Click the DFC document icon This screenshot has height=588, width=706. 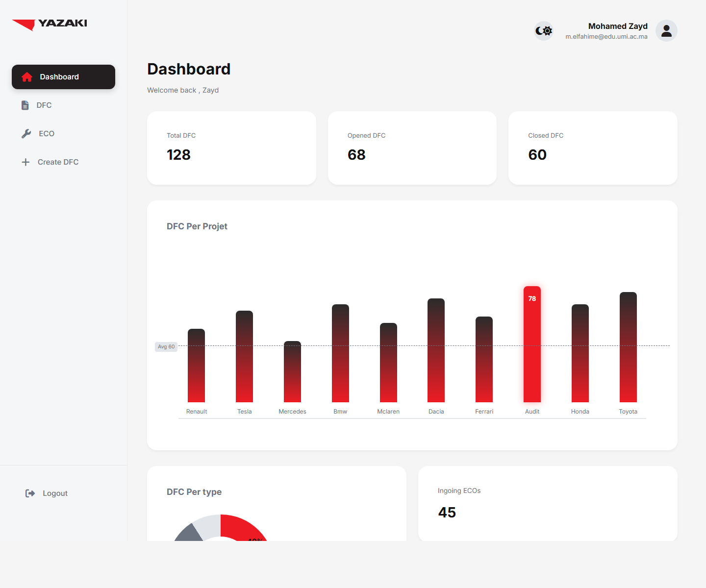point(25,105)
